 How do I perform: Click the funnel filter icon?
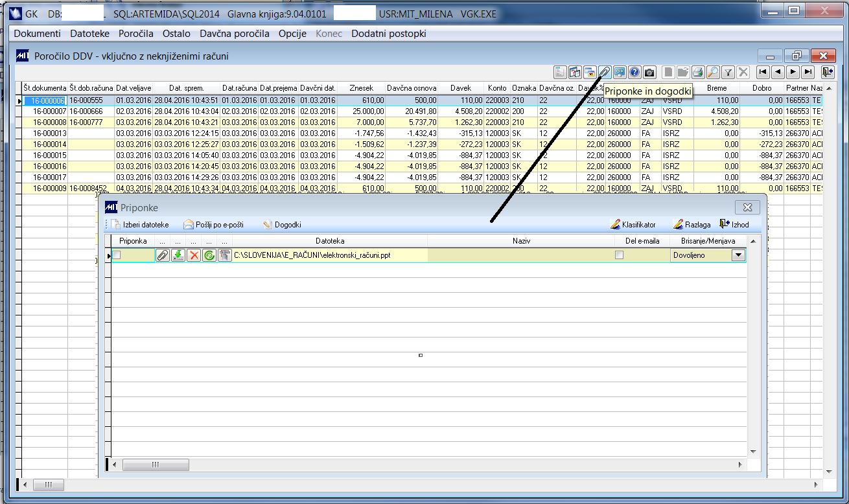tap(728, 72)
